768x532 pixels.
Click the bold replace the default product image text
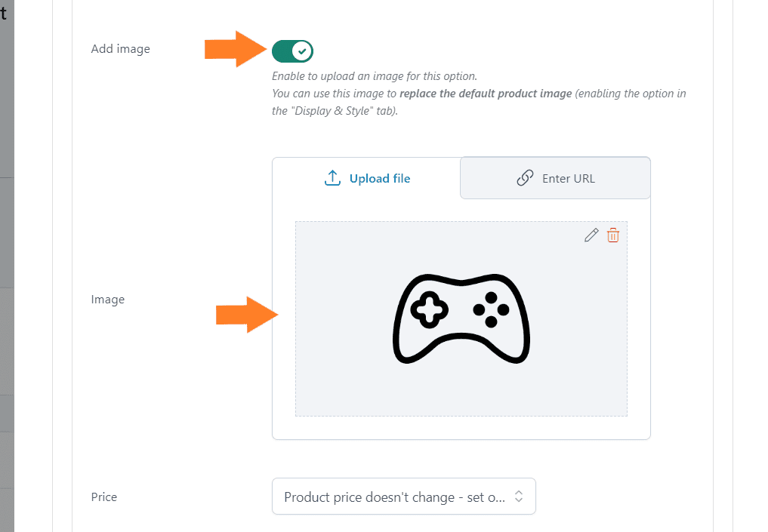[486, 94]
